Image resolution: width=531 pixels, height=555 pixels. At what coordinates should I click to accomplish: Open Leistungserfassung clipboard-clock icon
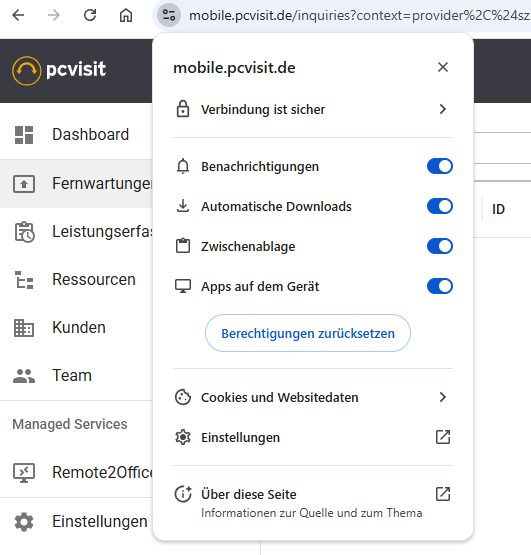pyautogui.click(x=24, y=232)
